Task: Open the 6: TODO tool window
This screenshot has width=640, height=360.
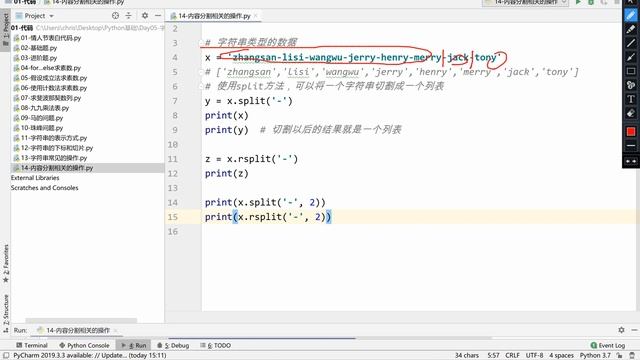Action: click(216, 345)
